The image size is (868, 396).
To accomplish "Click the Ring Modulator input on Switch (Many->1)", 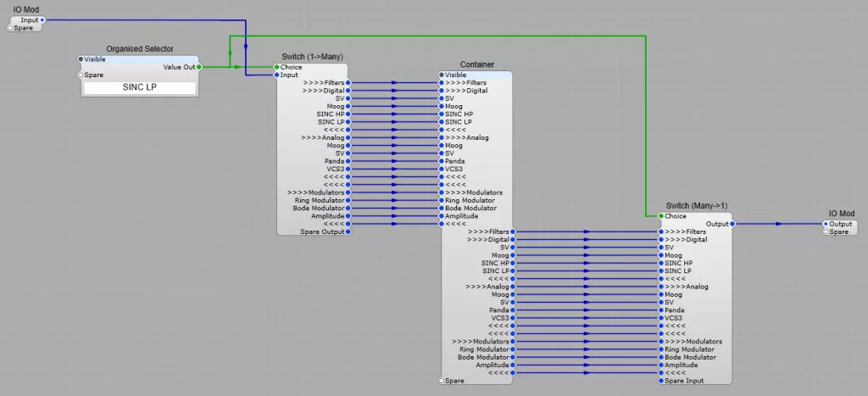I will pyautogui.click(x=661, y=349).
